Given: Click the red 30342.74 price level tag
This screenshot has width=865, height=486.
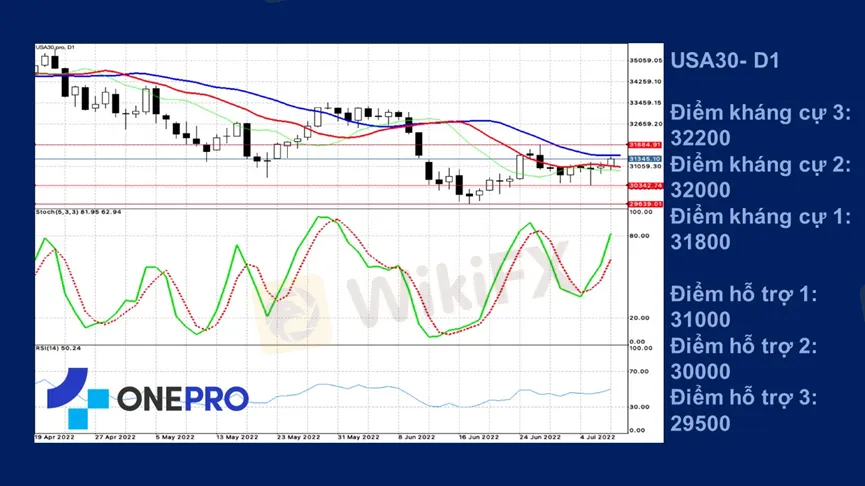Looking at the screenshot, I should [x=645, y=185].
